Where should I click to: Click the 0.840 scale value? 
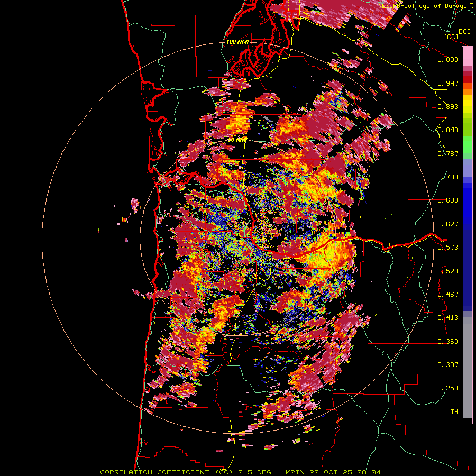click(x=448, y=130)
